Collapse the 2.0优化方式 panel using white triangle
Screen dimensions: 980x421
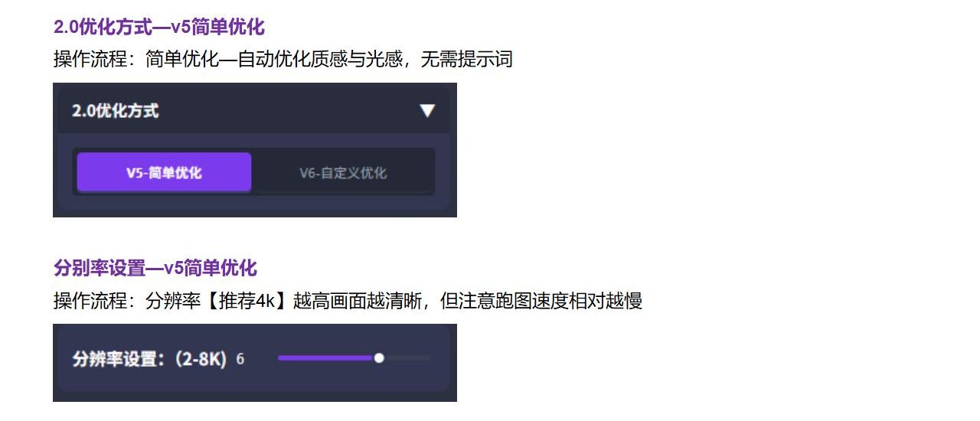427,110
